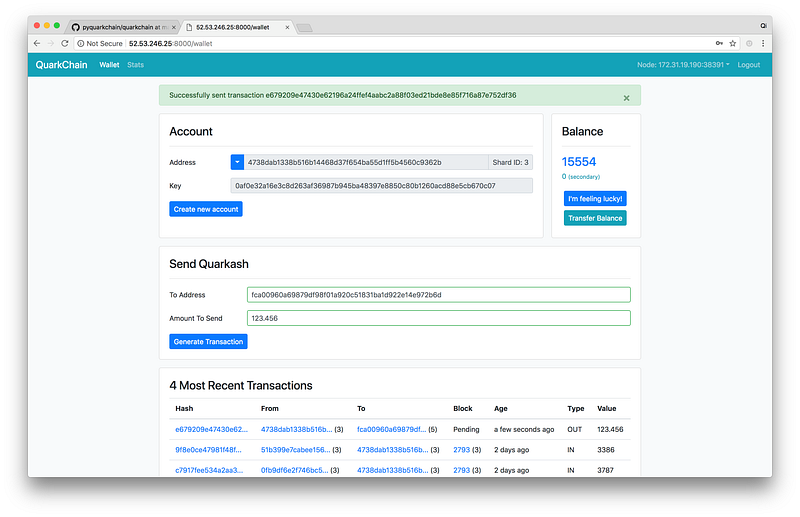
Task: Open Chrome three-dot menu
Action: point(763,43)
